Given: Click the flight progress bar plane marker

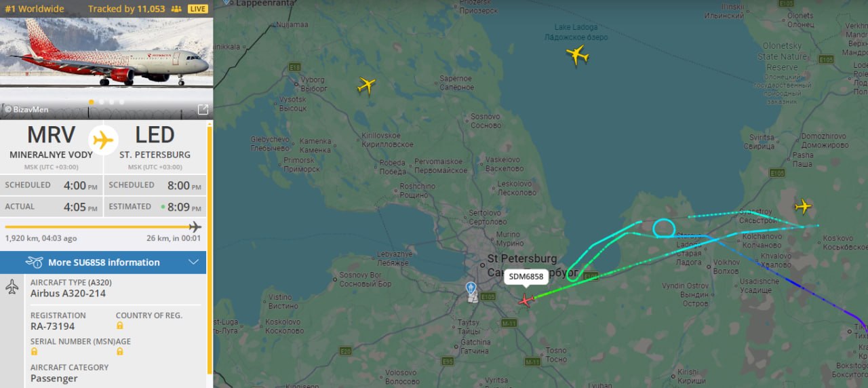Looking at the screenshot, I should (x=195, y=227).
